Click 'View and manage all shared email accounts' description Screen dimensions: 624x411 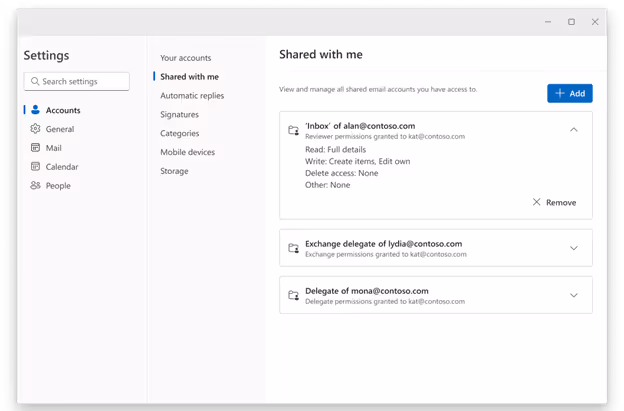pyautogui.click(x=378, y=89)
